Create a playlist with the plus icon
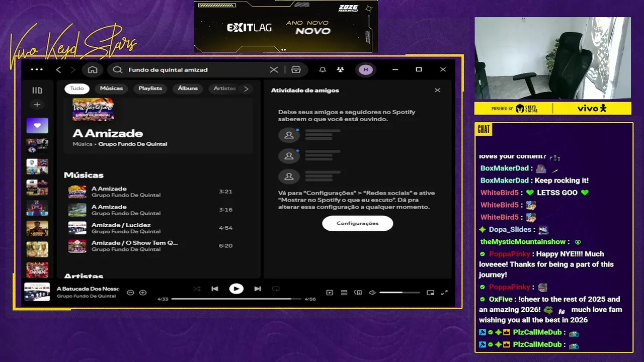644x362 pixels. pos(37,105)
